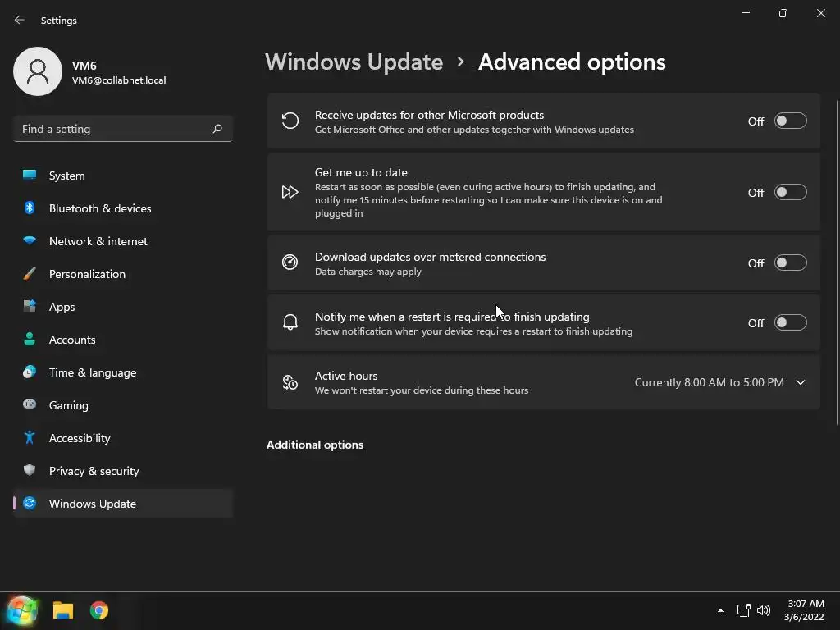The height and width of the screenshot is (630, 840).
Task: Open Time & language settings
Action: (x=123, y=372)
